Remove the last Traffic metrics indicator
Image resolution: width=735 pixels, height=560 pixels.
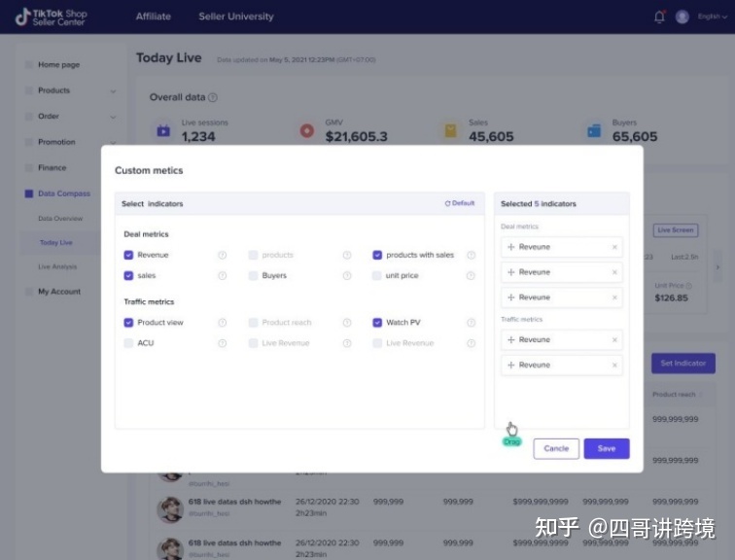pos(614,366)
